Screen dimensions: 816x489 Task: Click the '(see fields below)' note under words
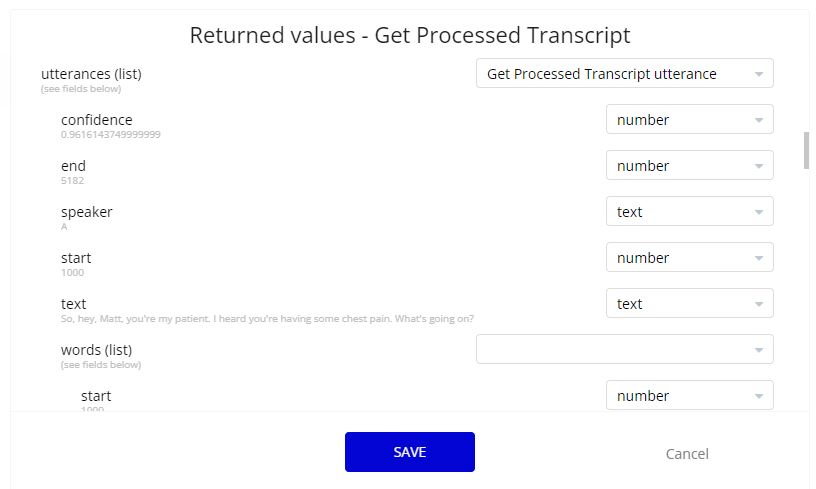[x=101, y=365]
